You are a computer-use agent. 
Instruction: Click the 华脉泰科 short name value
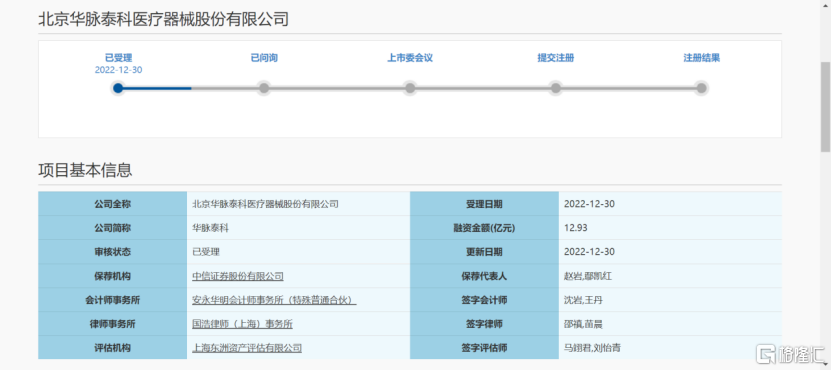click(210, 228)
